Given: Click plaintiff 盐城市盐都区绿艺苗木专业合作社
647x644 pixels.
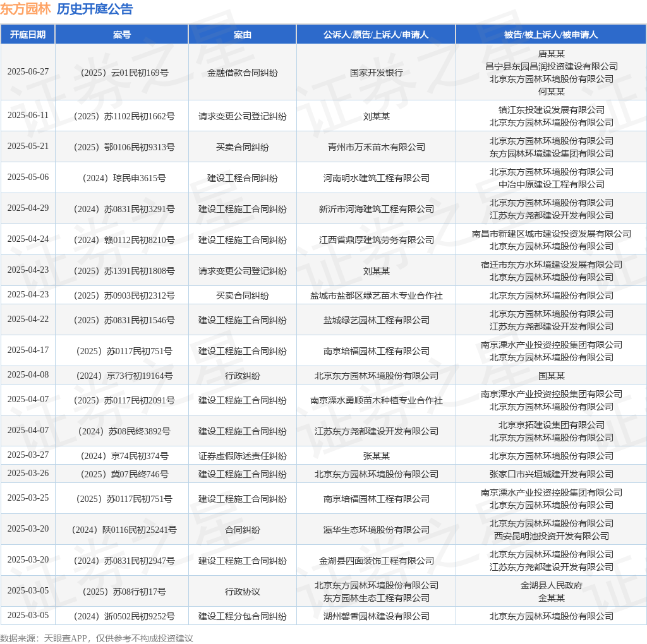Looking at the screenshot, I should coord(377,295).
